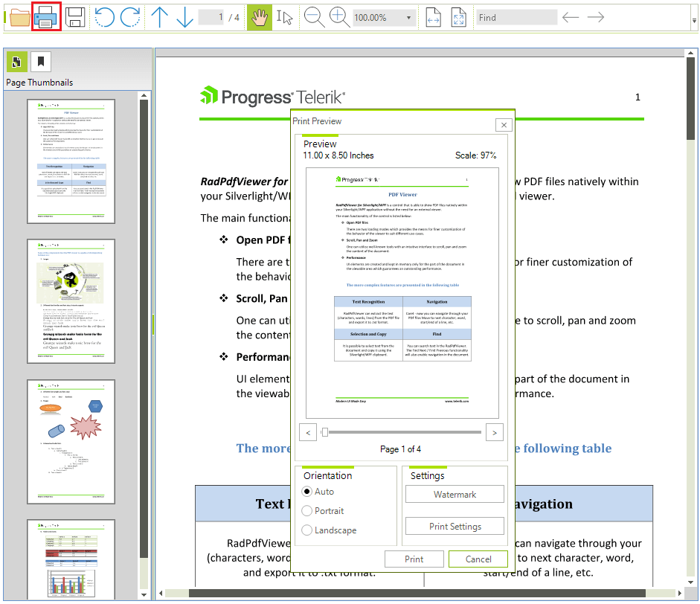Open Print Settings
This screenshot has width=700, height=604.
click(x=455, y=526)
